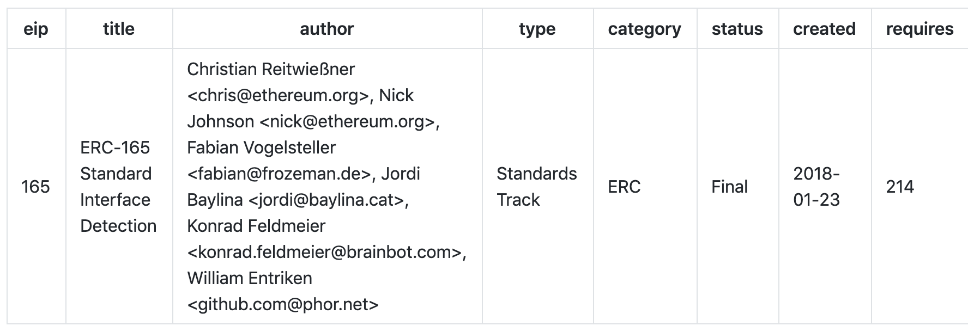980x332 pixels.
Task: Click the 'eip' column header
Action: 36,29
